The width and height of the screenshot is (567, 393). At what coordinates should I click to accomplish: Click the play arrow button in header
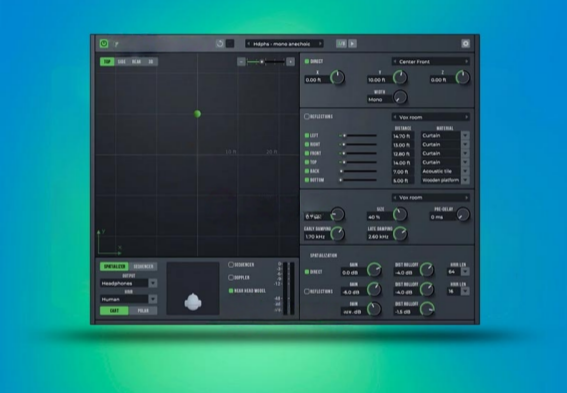pyautogui.click(x=352, y=44)
